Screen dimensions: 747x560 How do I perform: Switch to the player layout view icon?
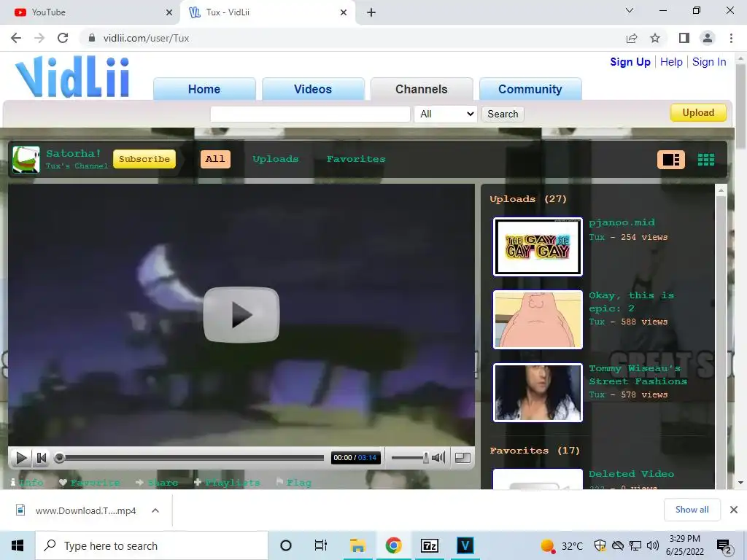coord(671,160)
